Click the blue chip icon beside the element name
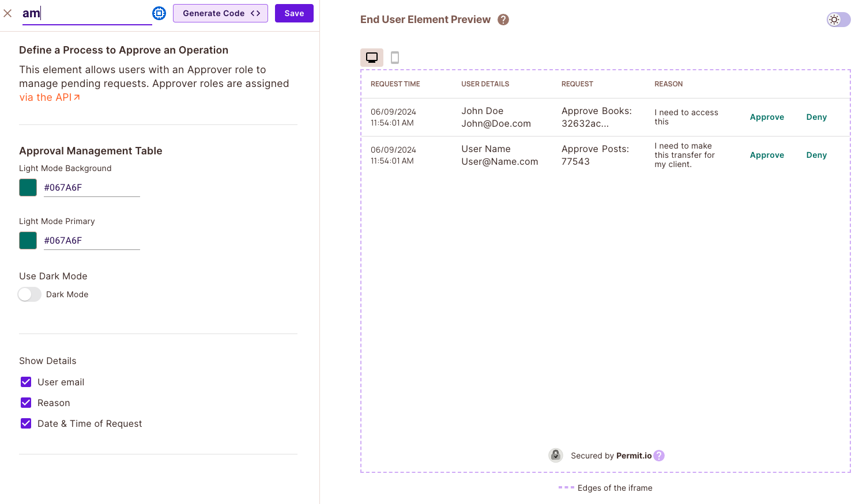859x504 pixels. pyautogui.click(x=159, y=13)
